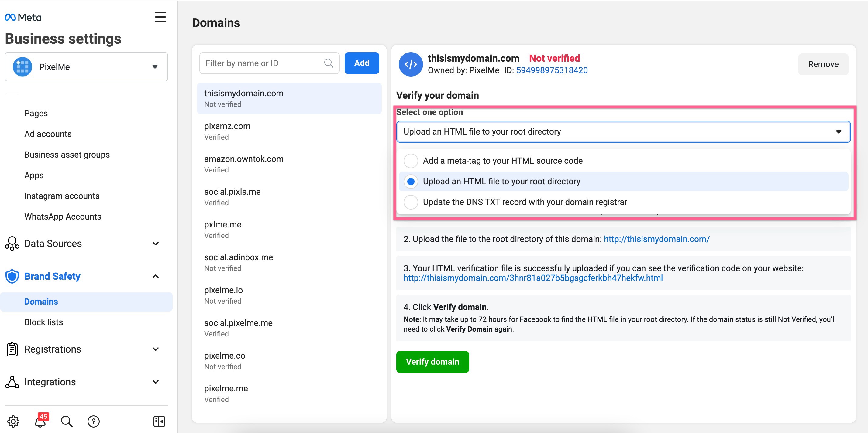Click the search magnifier in the sidebar footer

click(x=67, y=421)
